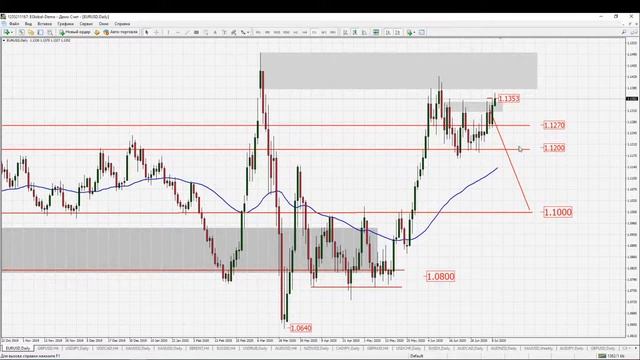Click the 1.1200 price label
Viewport: 640px width, 360px height.
tap(554, 148)
